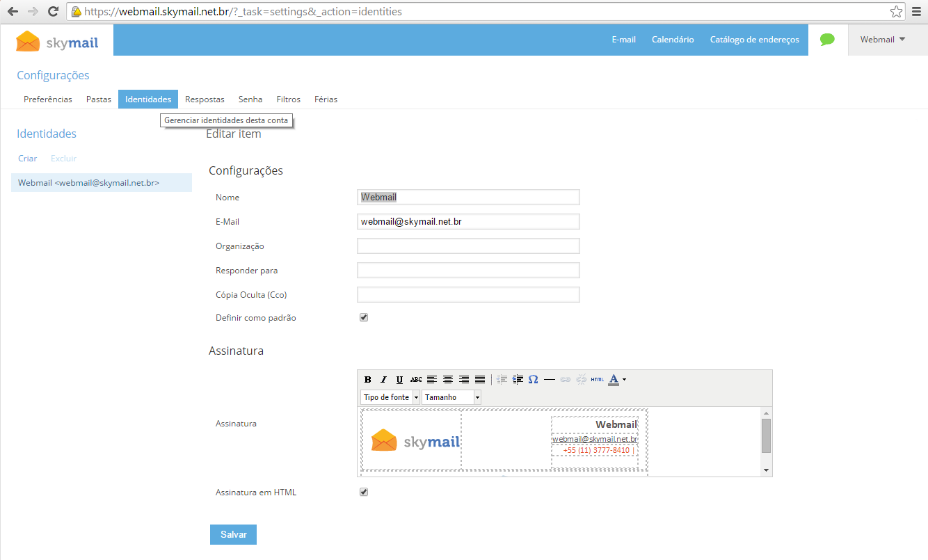Open the Tamanho font size dropdown
The height and width of the screenshot is (560, 928).
point(451,397)
